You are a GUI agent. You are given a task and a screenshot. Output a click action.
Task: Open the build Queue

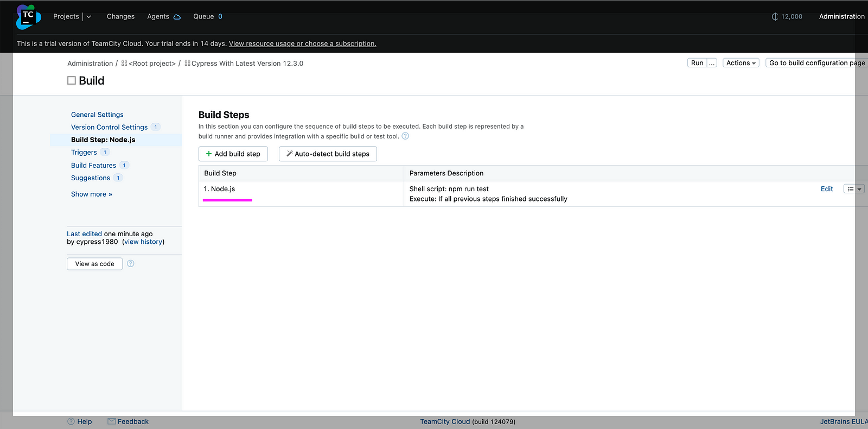tap(208, 17)
